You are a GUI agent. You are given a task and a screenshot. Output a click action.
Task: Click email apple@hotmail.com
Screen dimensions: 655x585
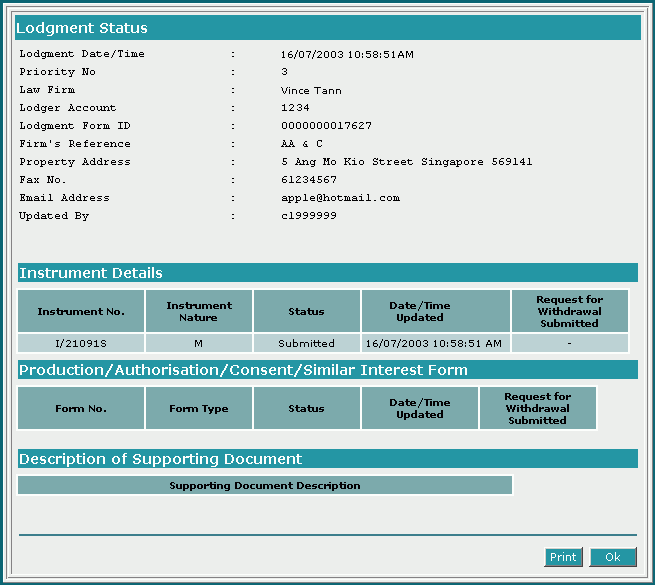click(x=340, y=198)
